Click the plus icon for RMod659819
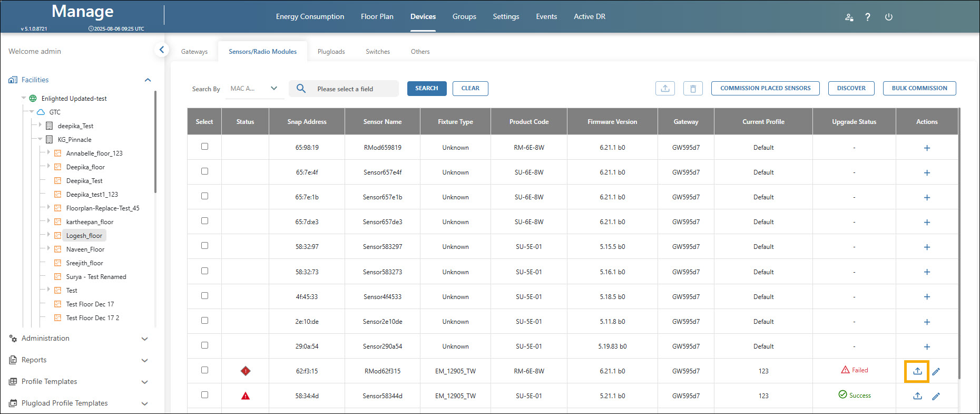Image resolution: width=980 pixels, height=414 pixels. 927,148
